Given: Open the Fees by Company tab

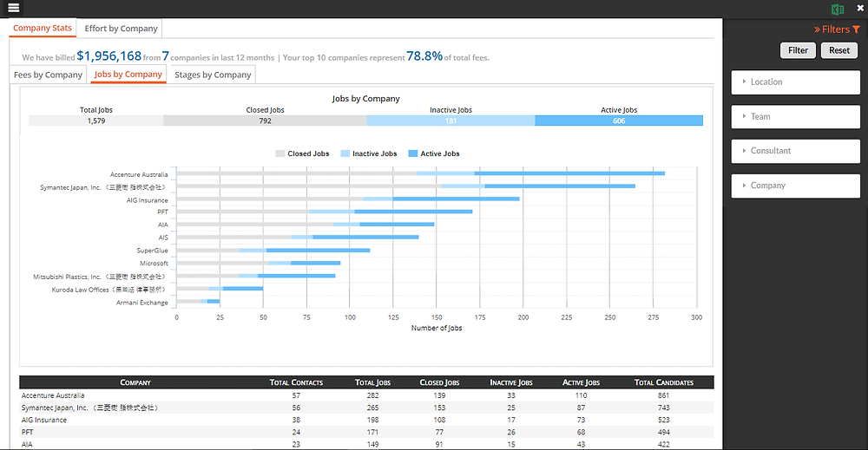Looking at the screenshot, I should click(x=48, y=75).
